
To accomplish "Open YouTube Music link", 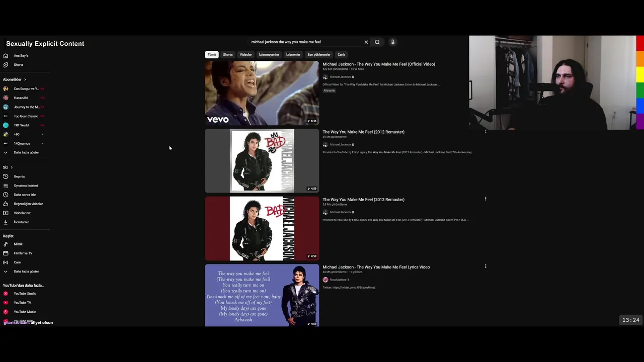I will click(25, 312).
